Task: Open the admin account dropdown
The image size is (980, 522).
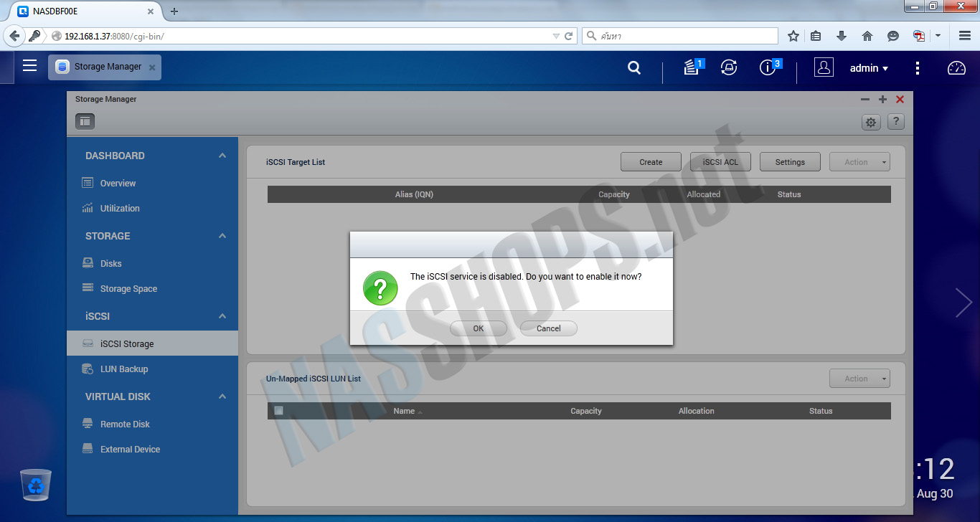Action: tap(869, 68)
